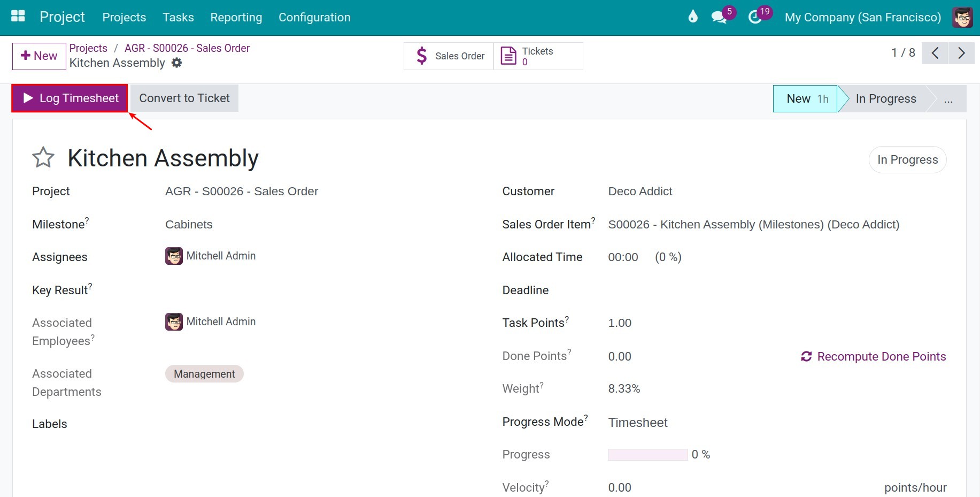Show help tooltip for Velocity
This screenshot has width=980, height=497.
pyautogui.click(x=546, y=483)
